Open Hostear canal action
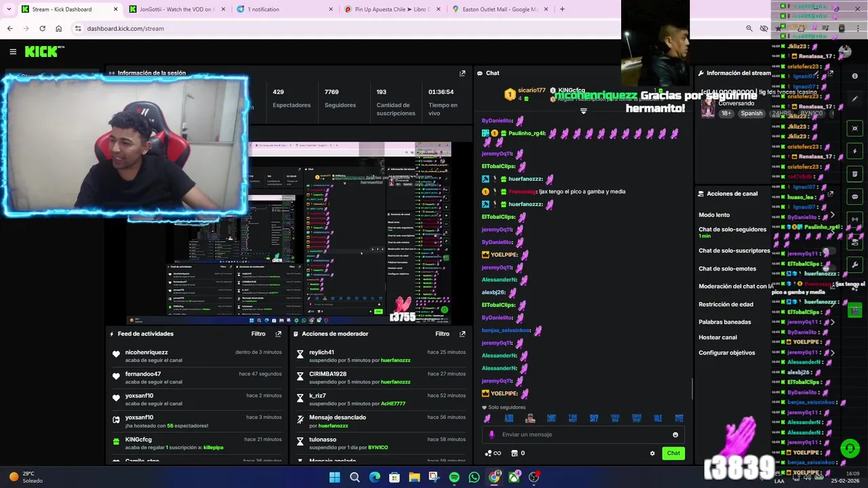The width and height of the screenshot is (868, 488). point(717,338)
